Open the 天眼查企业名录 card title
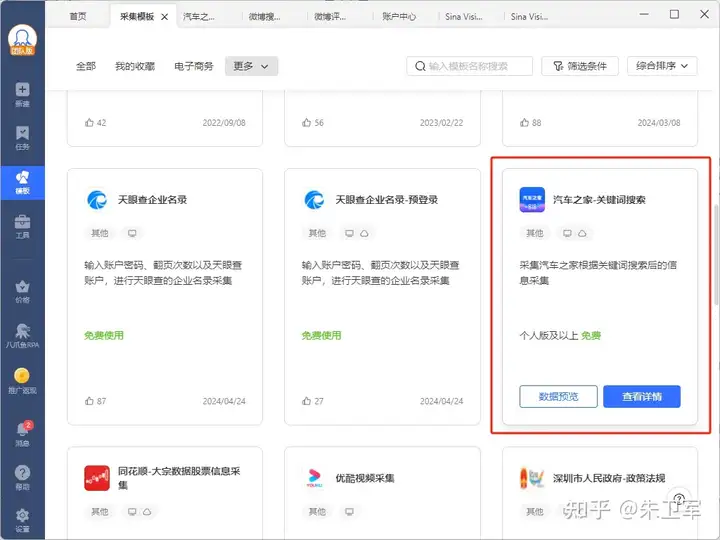Image resolution: width=720 pixels, height=540 pixels. click(152, 200)
